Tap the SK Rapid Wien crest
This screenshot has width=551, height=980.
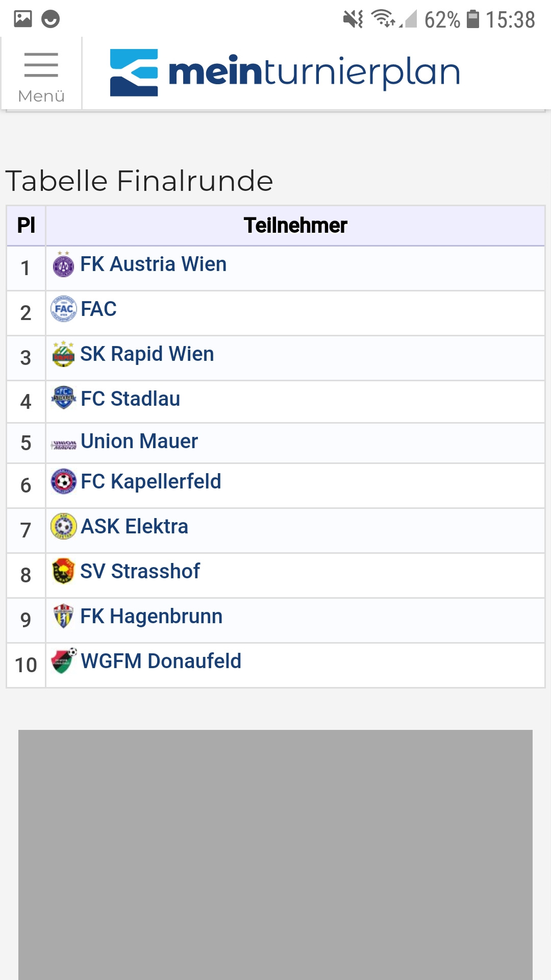[63, 354]
